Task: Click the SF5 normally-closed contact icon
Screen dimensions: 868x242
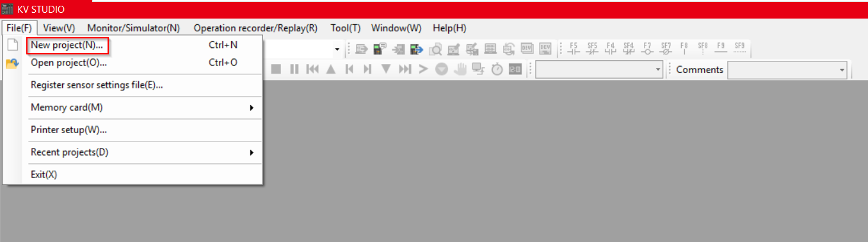Action: [x=592, y=48]
